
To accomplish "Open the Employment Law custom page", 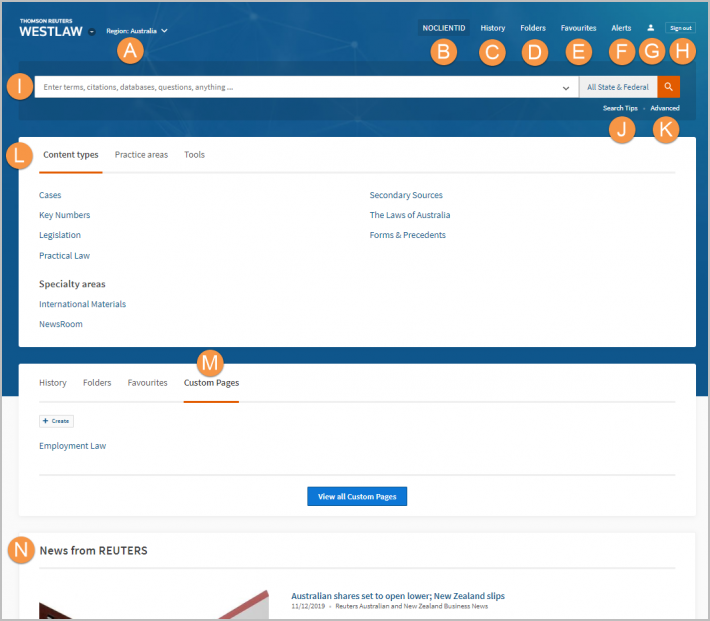I will point(72,446).
